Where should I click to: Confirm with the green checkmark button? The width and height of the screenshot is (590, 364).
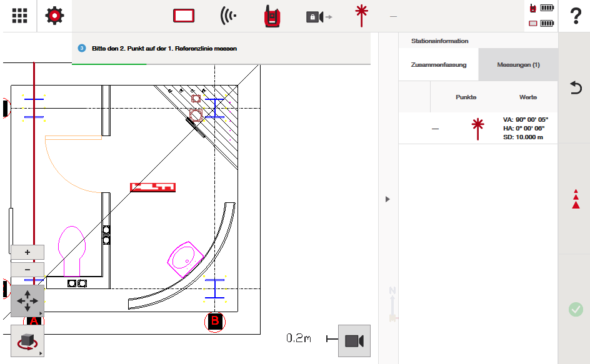click(576, 309)
